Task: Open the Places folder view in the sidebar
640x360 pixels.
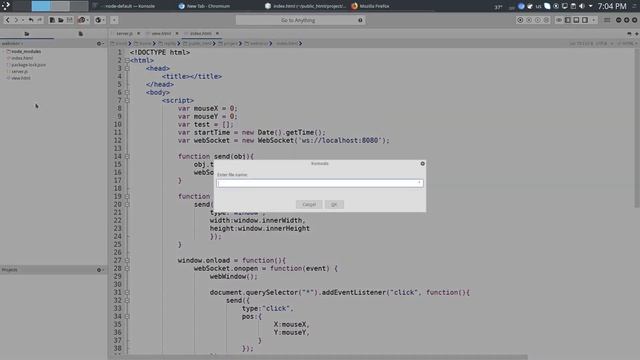Action: click(27, 34)
